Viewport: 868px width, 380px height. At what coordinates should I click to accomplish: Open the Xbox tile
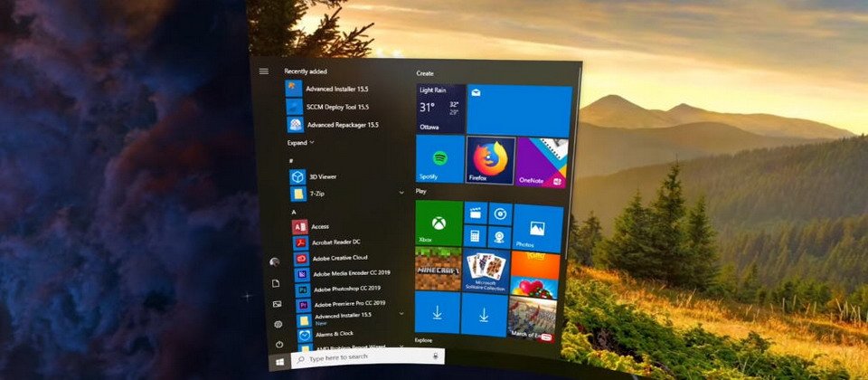point(438,223)
